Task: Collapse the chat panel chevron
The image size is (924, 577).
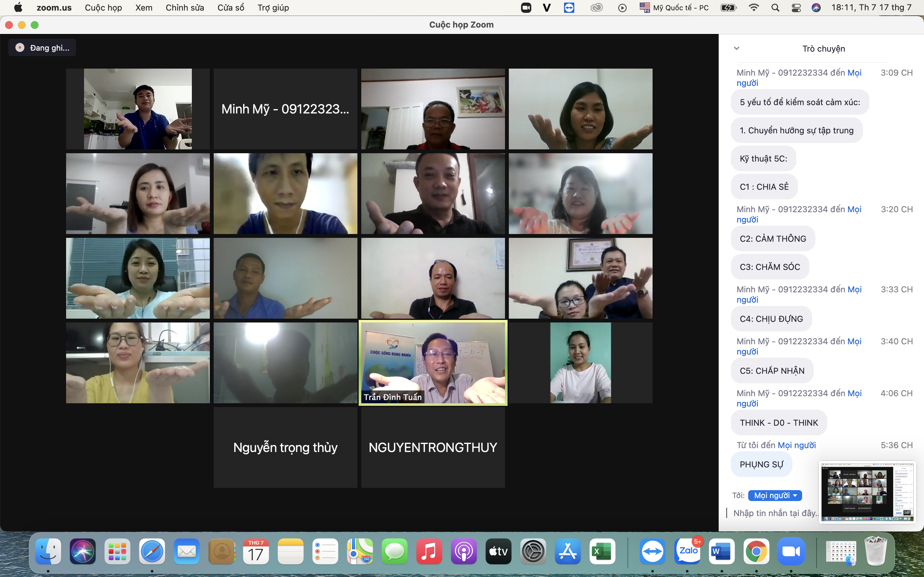Action: 737,48
